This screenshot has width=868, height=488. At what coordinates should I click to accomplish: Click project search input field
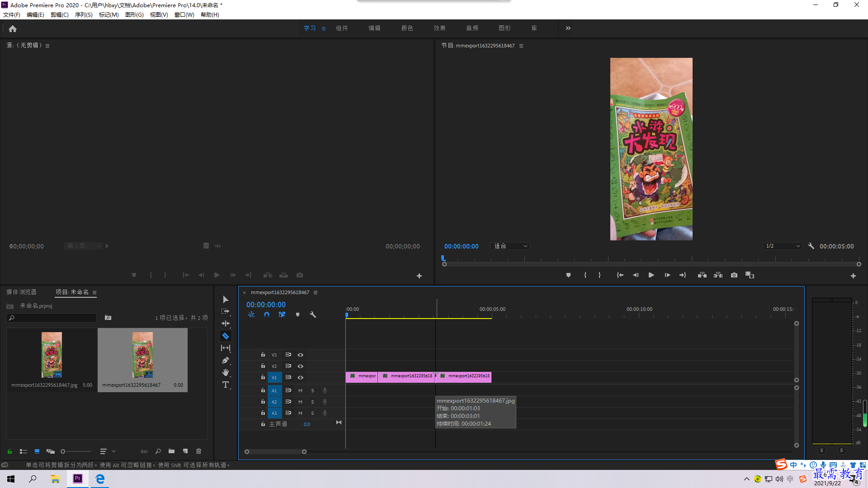(52, 318)
